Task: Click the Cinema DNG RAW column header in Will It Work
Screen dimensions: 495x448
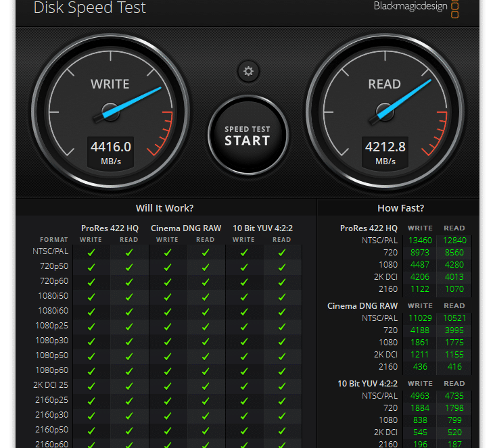Action: (186, 228)
